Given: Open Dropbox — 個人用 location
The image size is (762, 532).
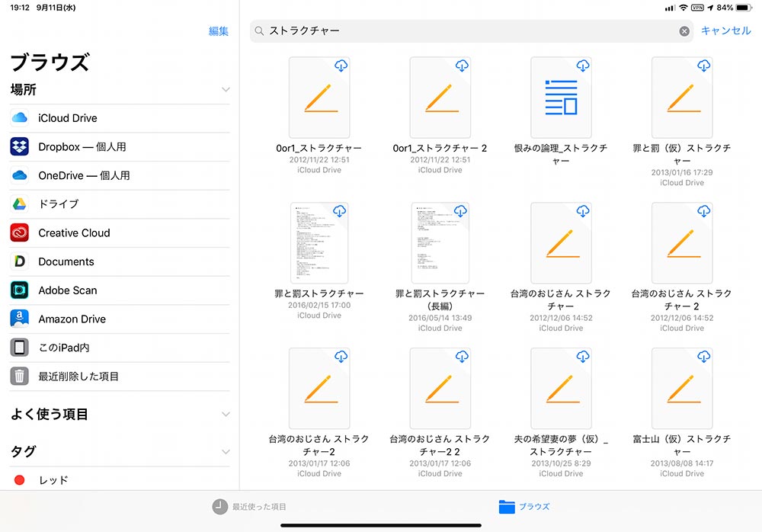Looking at the screenshot, I should coord(120,147).
